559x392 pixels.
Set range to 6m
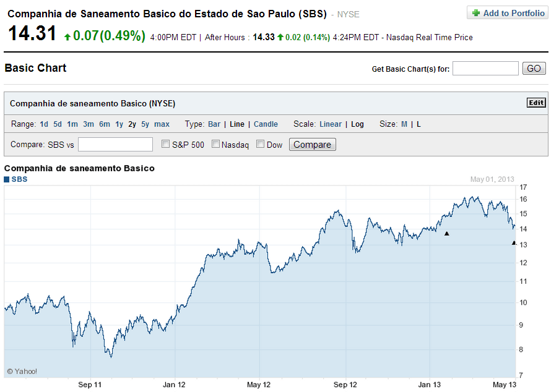(105, 124)
